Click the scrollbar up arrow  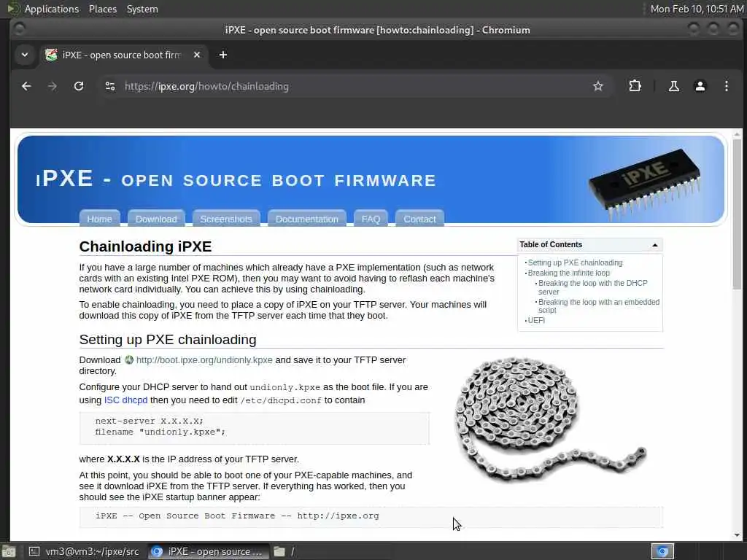(737, 135)
